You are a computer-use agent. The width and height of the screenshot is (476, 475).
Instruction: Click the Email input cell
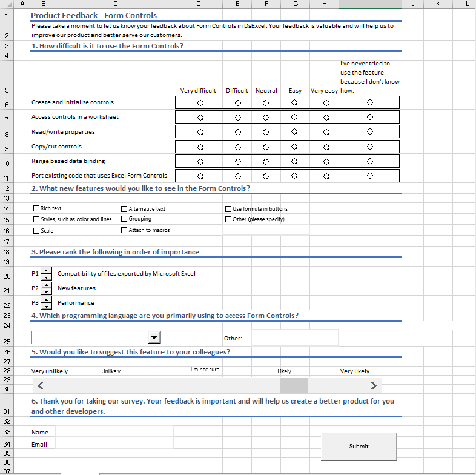114,443
